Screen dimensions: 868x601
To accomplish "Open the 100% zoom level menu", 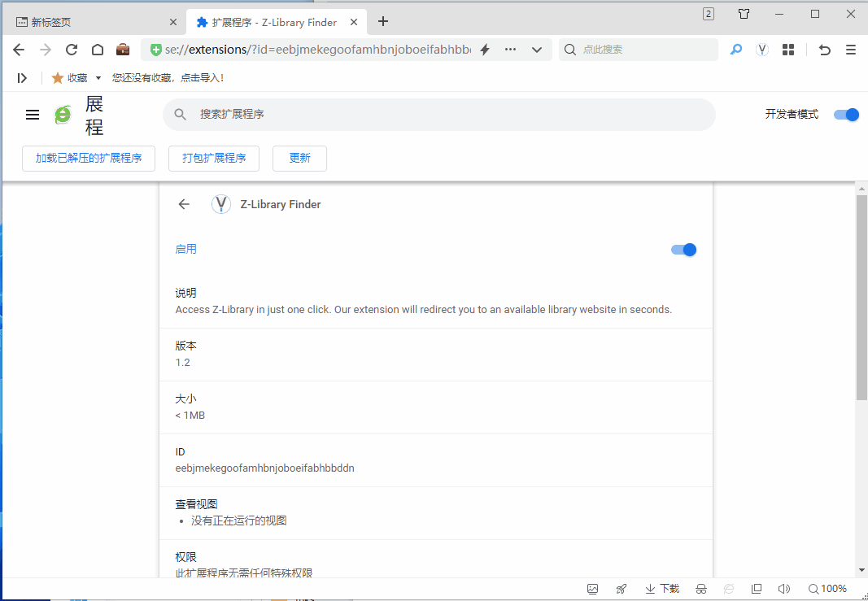I will 827,589.
